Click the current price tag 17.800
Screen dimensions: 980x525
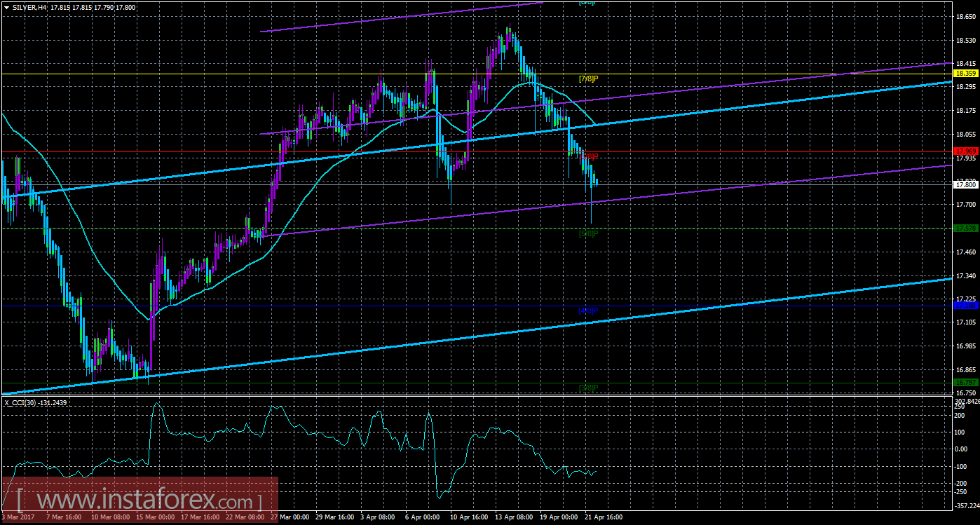click(x=965, y=184)
